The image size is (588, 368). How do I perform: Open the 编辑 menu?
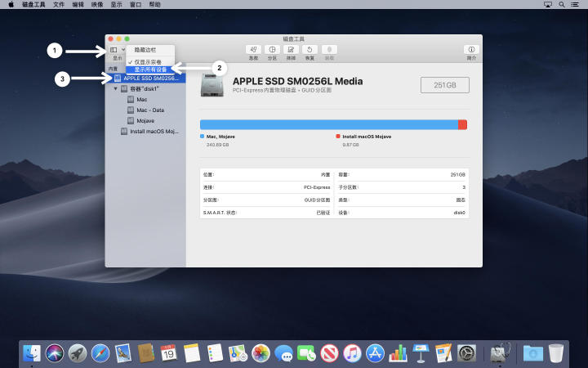point(78,5)
